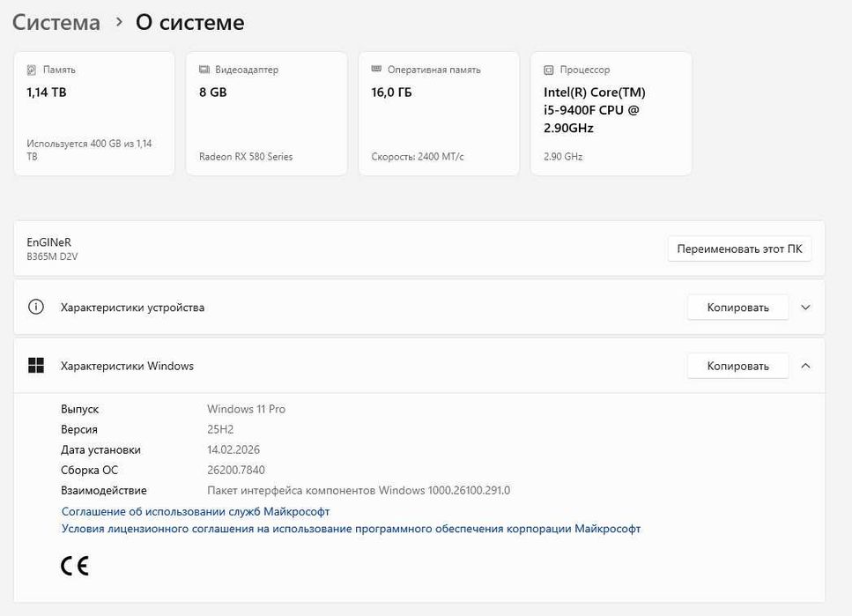Click the Сборка ОС label
The width and height of the screenshot is (852, 616).
point(89,470)
